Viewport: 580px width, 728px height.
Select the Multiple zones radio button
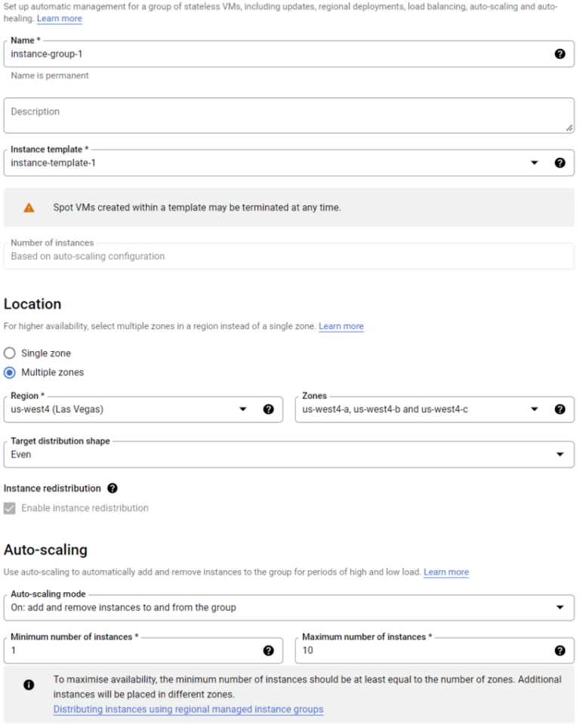(x=11, y=372)
